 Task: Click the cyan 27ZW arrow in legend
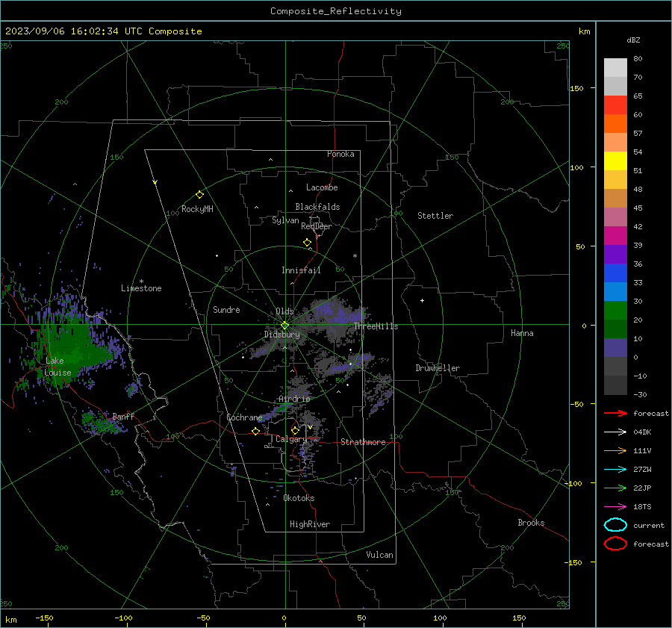[615, 470]
